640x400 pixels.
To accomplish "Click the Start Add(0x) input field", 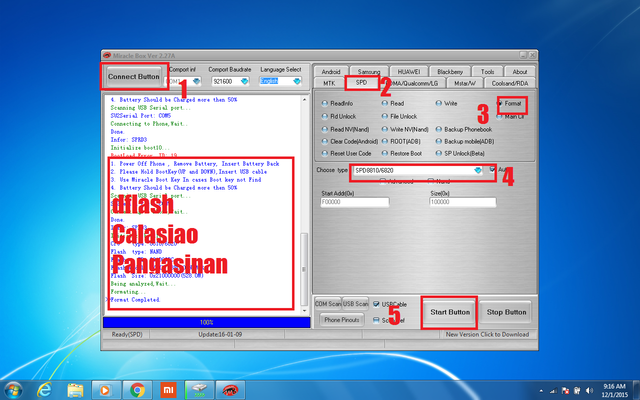I will coord(355,202).
